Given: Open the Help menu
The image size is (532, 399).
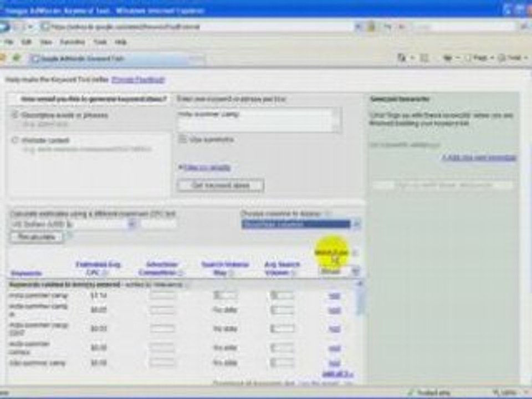Looking at the screenshot, I should (x=120, y=42).
